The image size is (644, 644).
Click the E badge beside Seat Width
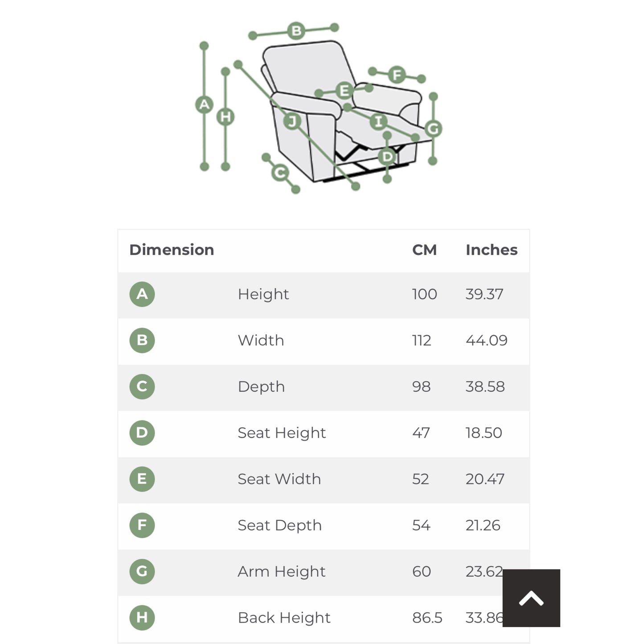point(142,479)
